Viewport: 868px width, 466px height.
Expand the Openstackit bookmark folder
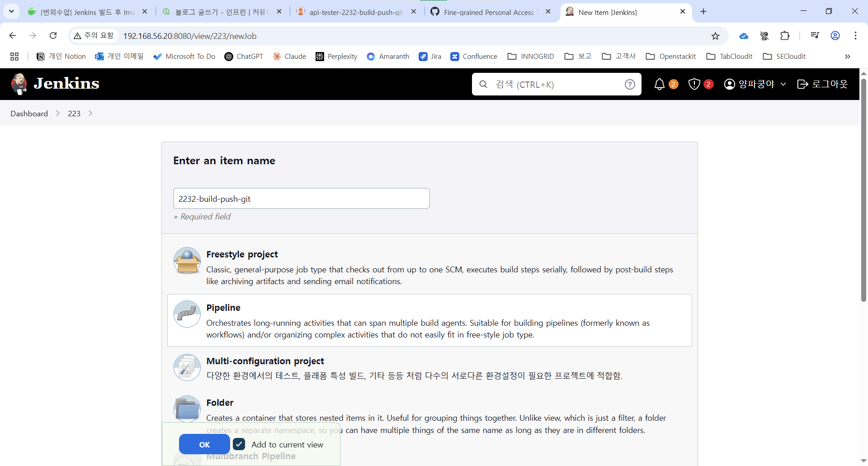click(x=671, y=57)
